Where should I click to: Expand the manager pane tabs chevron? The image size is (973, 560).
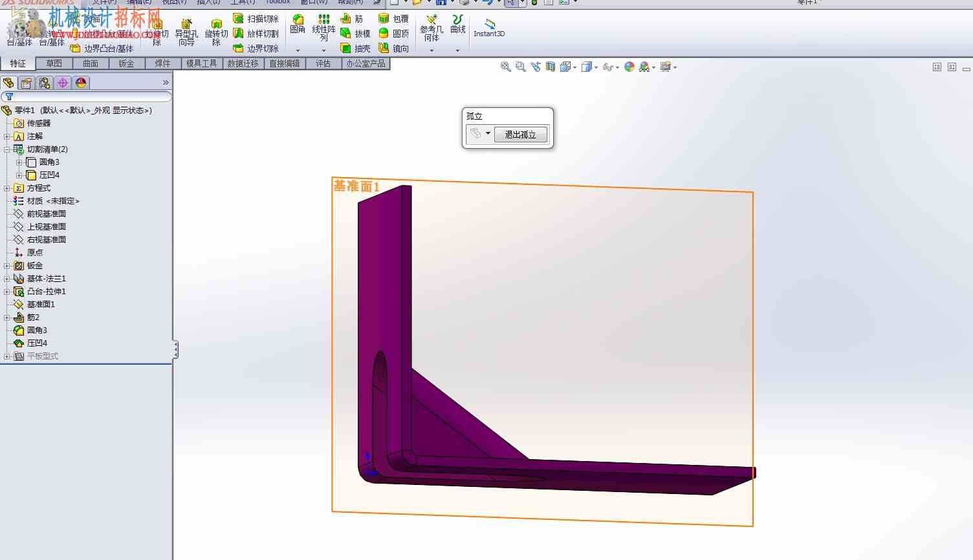[x=166, y=83]
